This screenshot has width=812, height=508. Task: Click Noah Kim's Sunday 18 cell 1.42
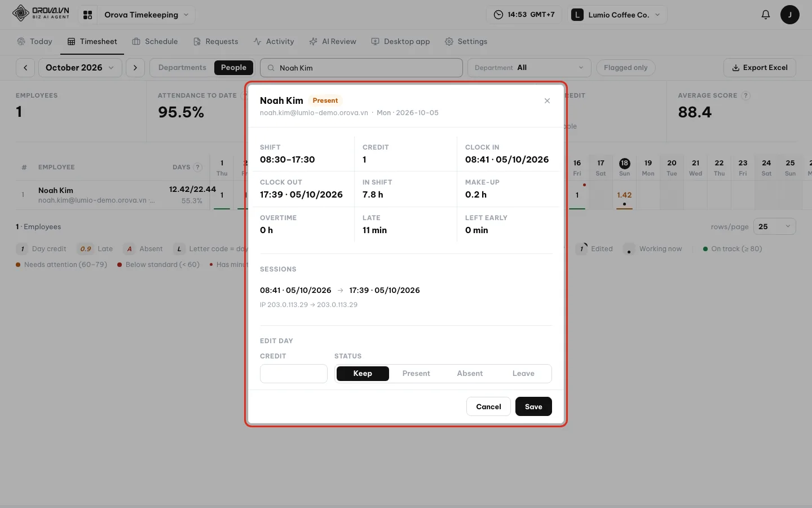coord(624,195)
